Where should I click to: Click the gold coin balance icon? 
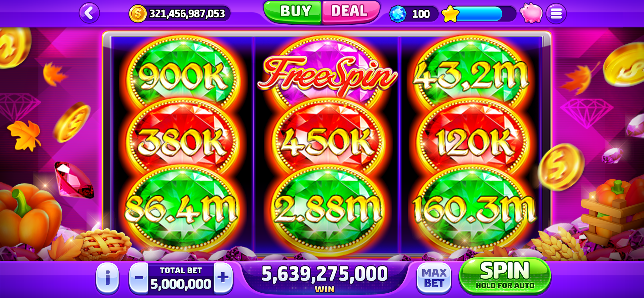coord(138,14)
